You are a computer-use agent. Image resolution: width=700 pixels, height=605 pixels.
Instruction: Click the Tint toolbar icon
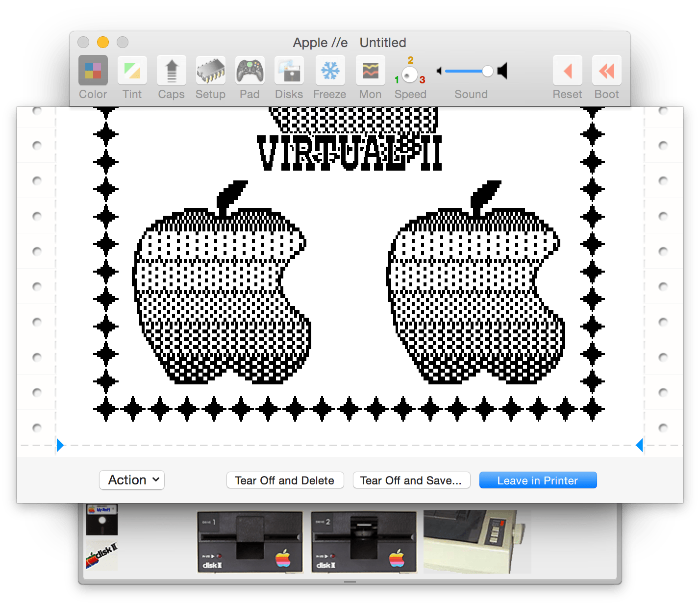coord(132,71)
